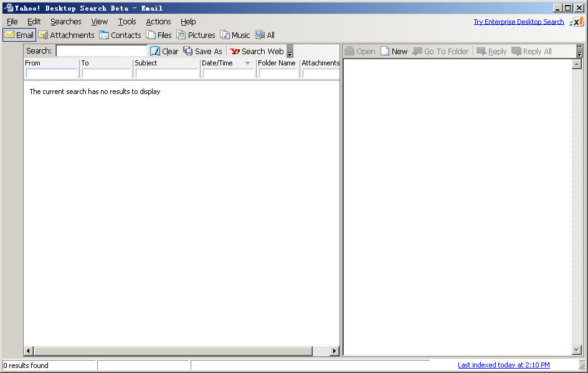Click Go To Folder toolbar button
The width and height of the screenshot is (588, 373).
tap(440, 51)
